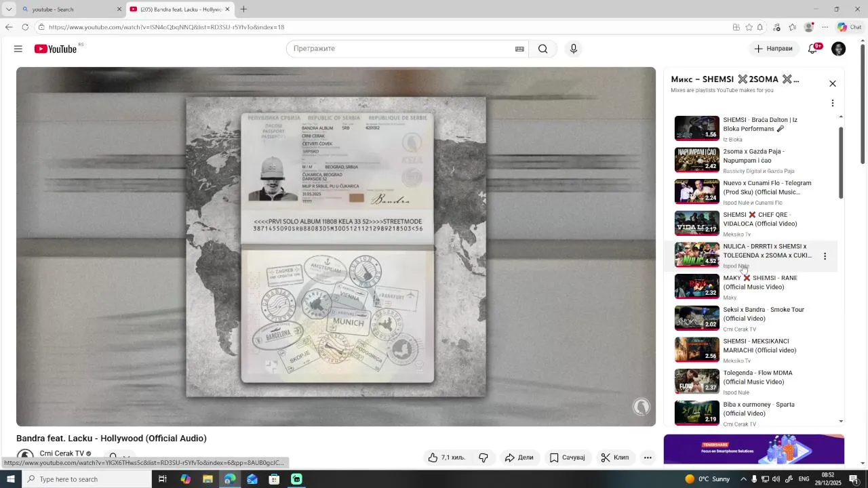The width and height of the screenshot is (868, 488).
Task: Open File Explorer from the taskbar
Action: click(208, 479)
